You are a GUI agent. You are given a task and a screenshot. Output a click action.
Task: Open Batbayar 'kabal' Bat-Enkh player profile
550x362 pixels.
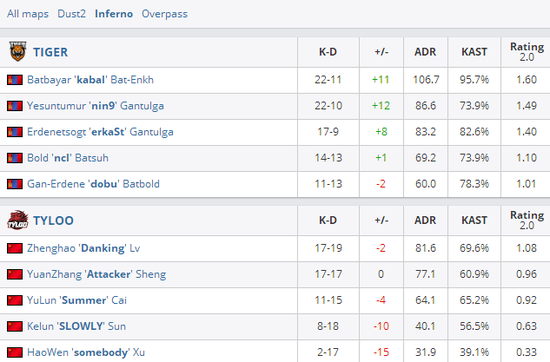click(x=90, y=80)
